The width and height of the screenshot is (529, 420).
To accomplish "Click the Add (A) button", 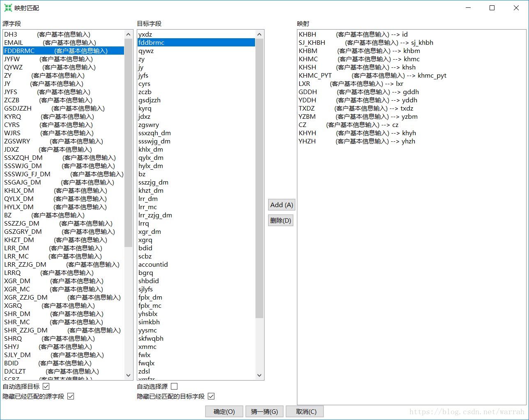I will [281, 205].
